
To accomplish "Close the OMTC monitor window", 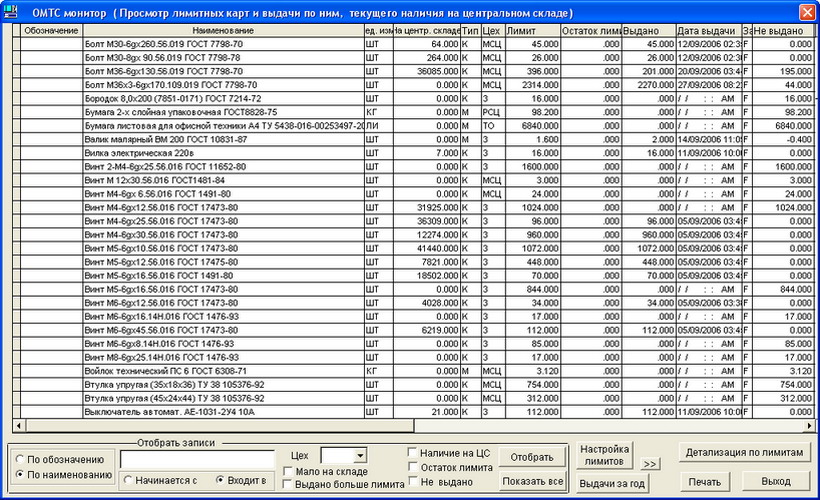I will (x=806, y=12).
